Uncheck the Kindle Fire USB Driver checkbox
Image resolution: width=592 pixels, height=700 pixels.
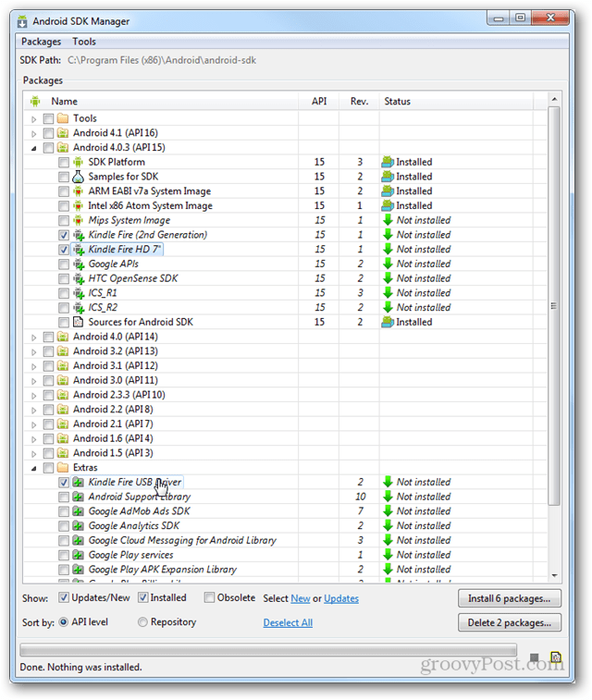(64, 483)
